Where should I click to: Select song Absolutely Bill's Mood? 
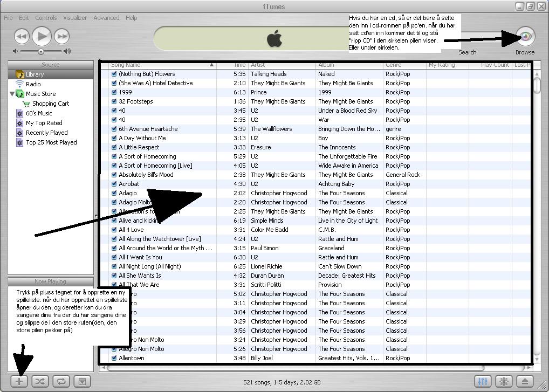click(x=146, y=175)
